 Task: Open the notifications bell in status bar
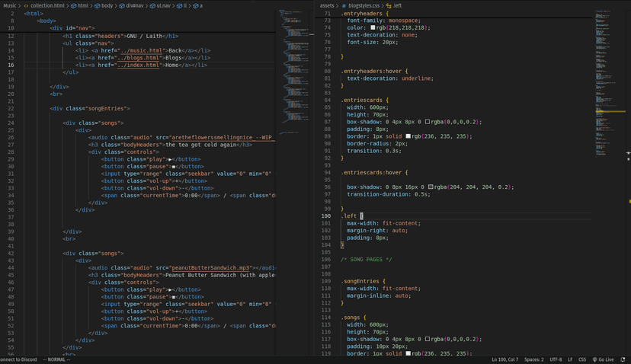622,359
